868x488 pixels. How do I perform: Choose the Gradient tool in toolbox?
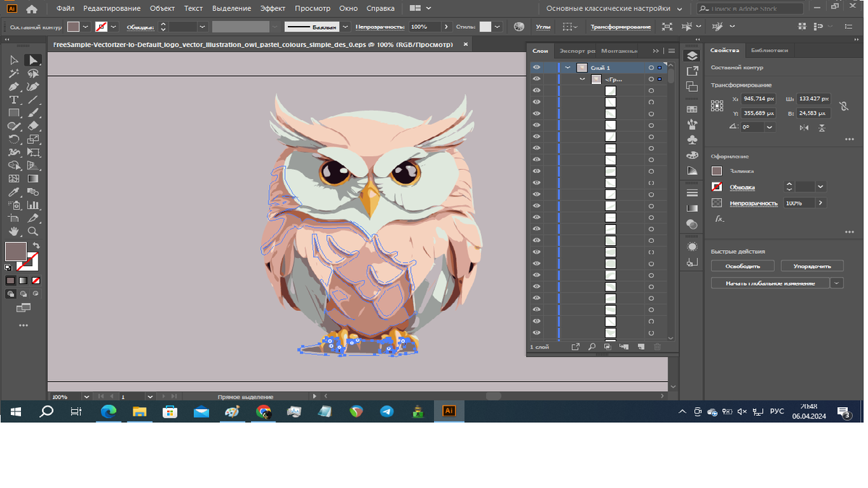pyautogui.click(x=33, y=179)
